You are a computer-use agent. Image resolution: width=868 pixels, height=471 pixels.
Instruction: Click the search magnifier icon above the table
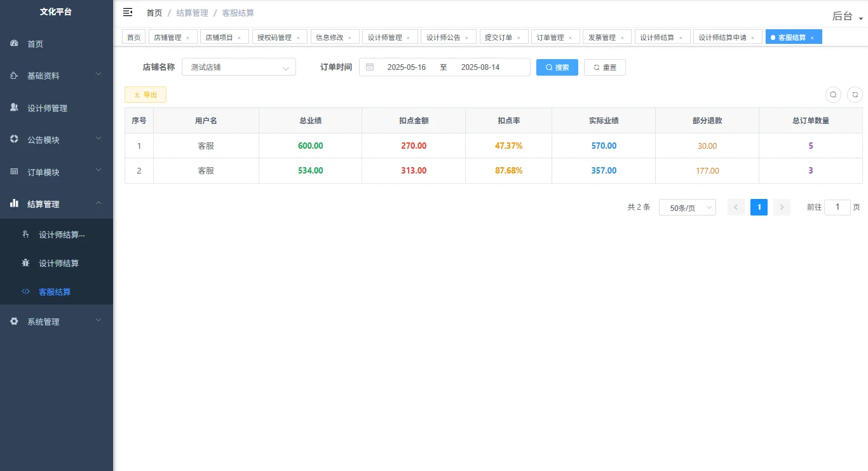833,94
